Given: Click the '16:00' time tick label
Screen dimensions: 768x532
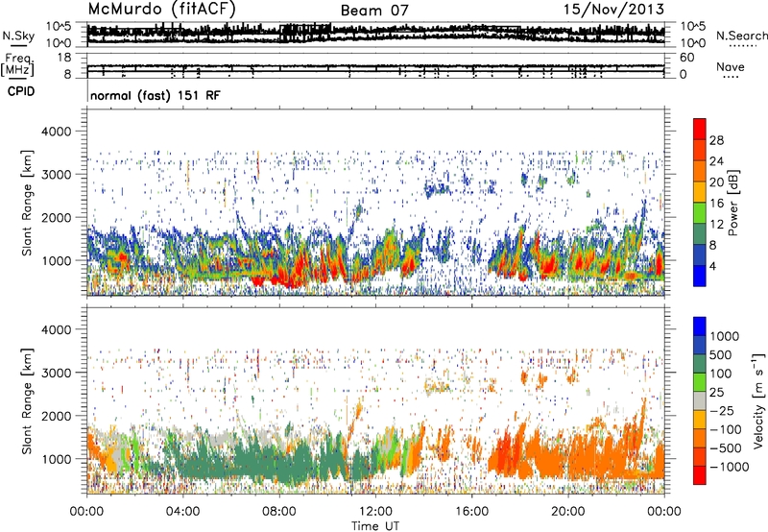Looking at the screenshot, I should (471, 512).
